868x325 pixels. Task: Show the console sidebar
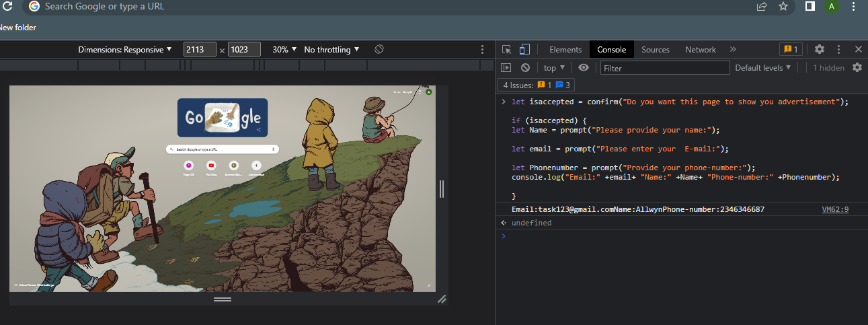(507, 67)
